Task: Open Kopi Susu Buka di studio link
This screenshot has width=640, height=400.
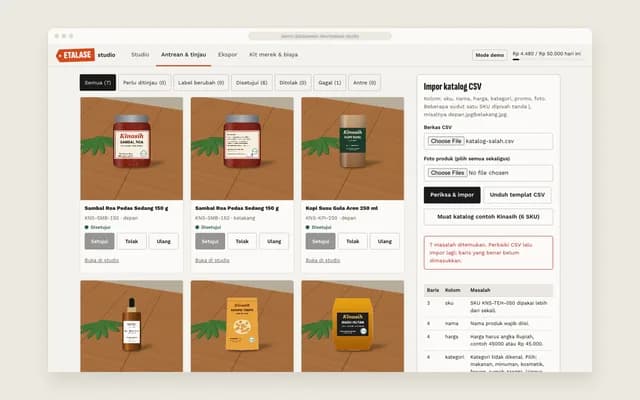Action: [323, 260]
